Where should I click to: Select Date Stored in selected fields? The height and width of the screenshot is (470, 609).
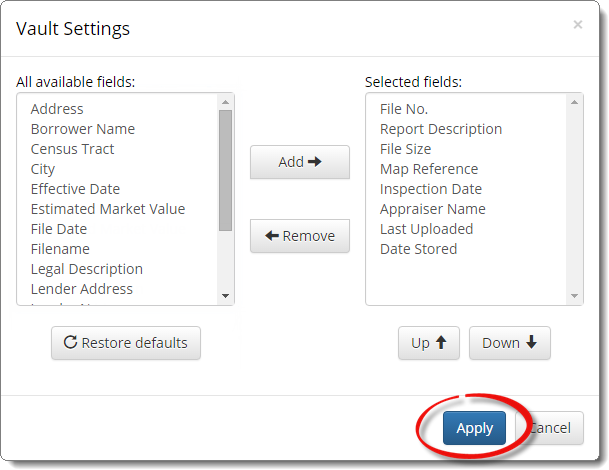tap(418, 249)
